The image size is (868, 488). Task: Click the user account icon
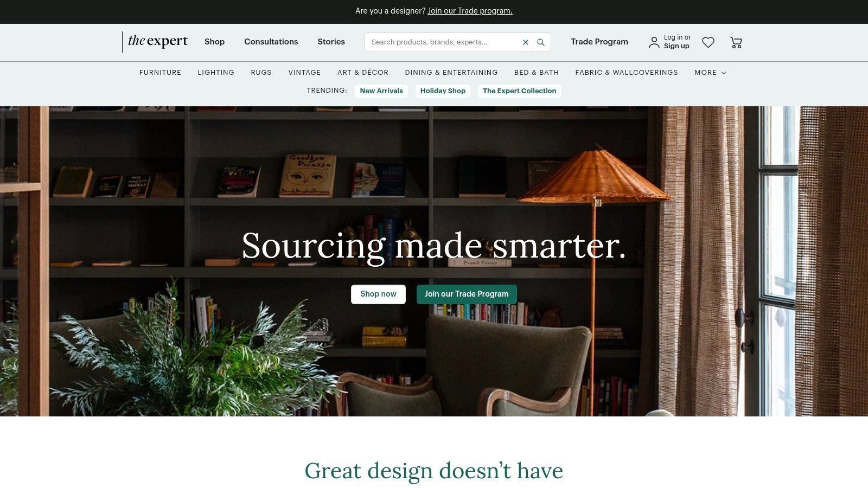tap(654, 42)
